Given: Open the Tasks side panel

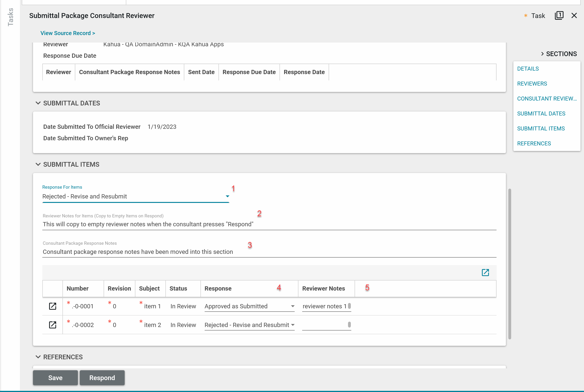Looking at the screenshot, I should [x=10, y=17].
